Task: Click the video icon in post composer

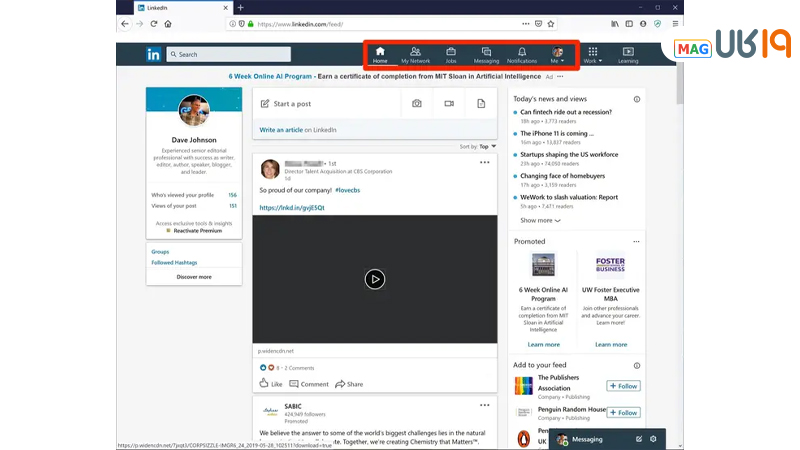Action: tap(449, 103)
